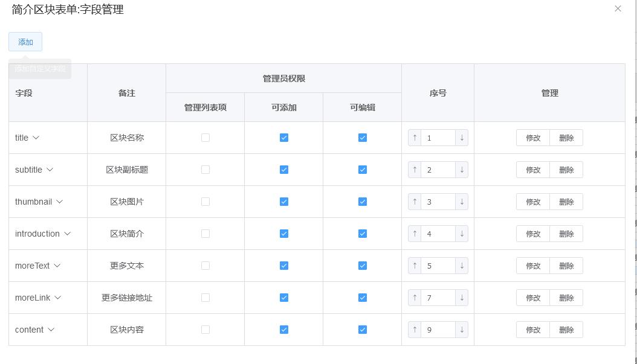Check 管理列表项 for the introduction row
This screenshot has height=364, width=637.
tap(205, 234)
